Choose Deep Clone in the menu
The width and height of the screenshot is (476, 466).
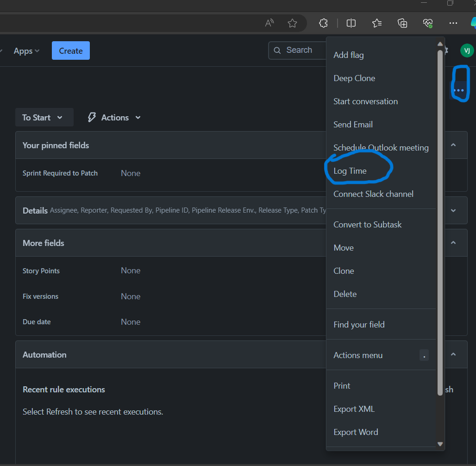click(x=381, y=78)
